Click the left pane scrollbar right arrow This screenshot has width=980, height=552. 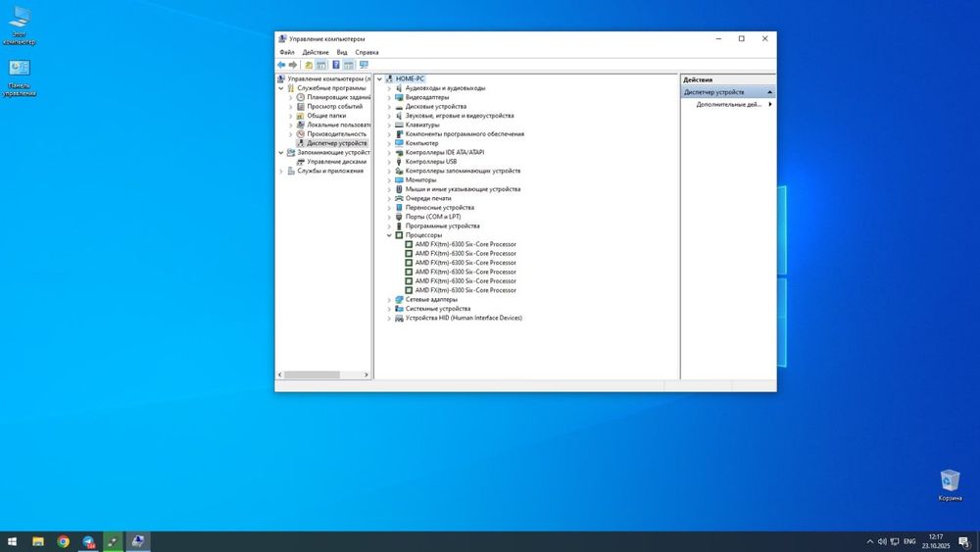(367, 375)
